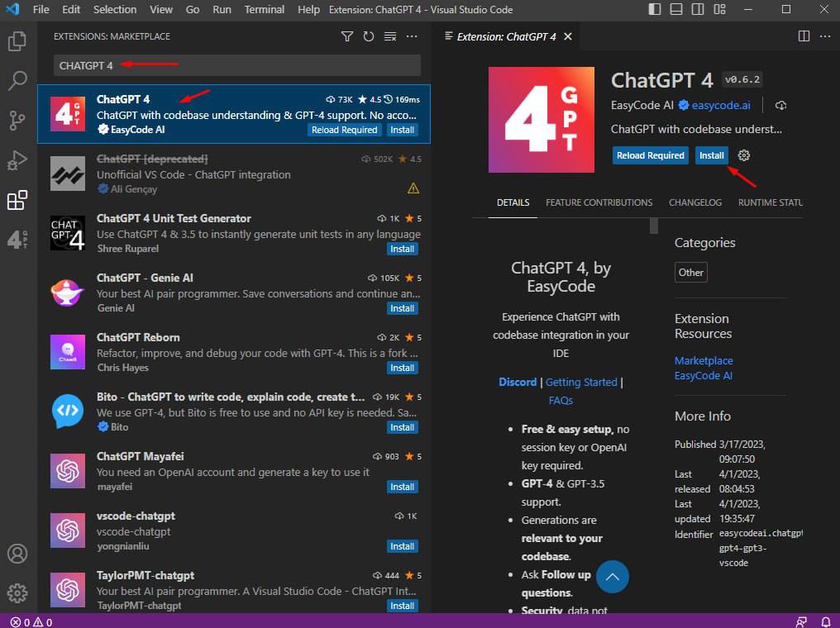Close the Extension: ChatGPT 4 tab

pos(568,36)
